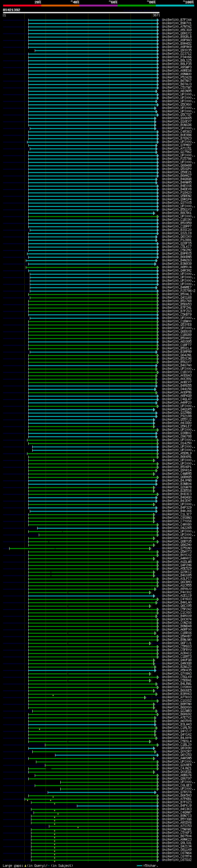Select the label UniRef100_P12881
The height and width of the screenshot is (868, 197).
[177, 240]
